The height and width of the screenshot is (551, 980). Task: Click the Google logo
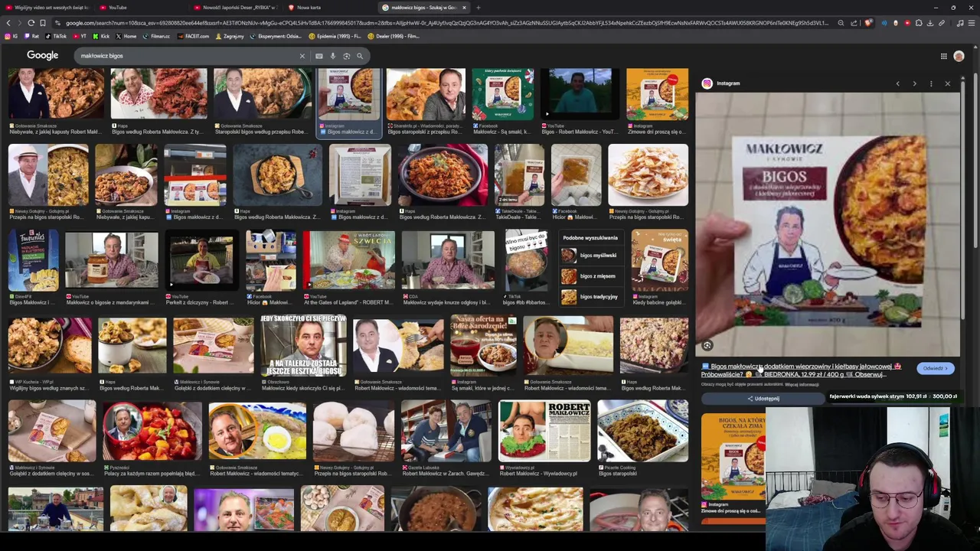click(x=42, y=55)
